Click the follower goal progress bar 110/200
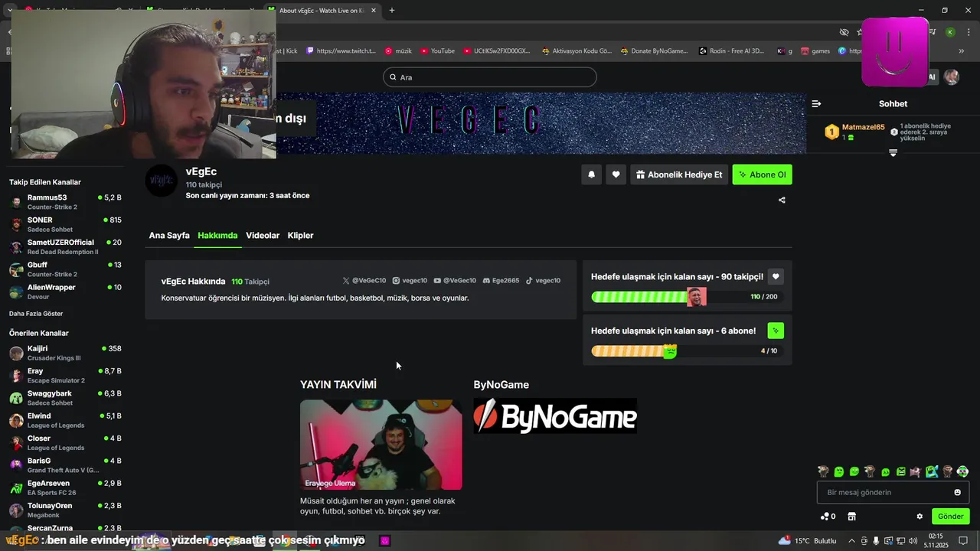This screenshot has height=551, width=980. (688, 297)
